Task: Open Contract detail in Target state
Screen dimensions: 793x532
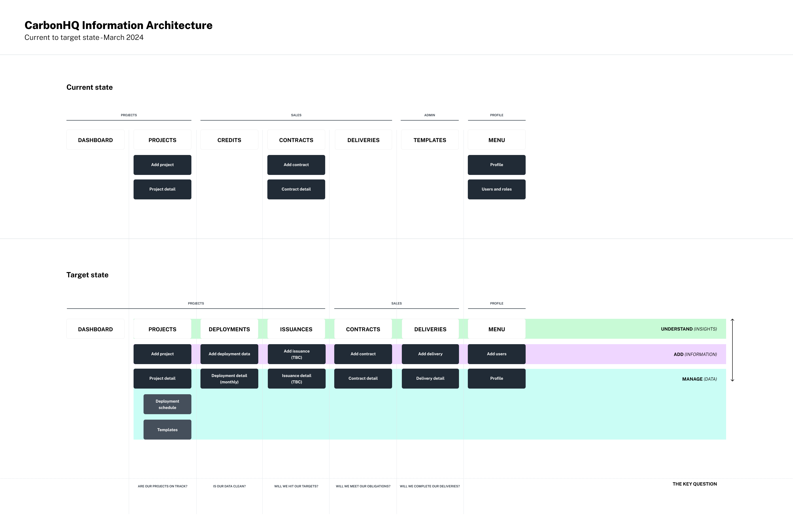Action: tap(363, 379)
